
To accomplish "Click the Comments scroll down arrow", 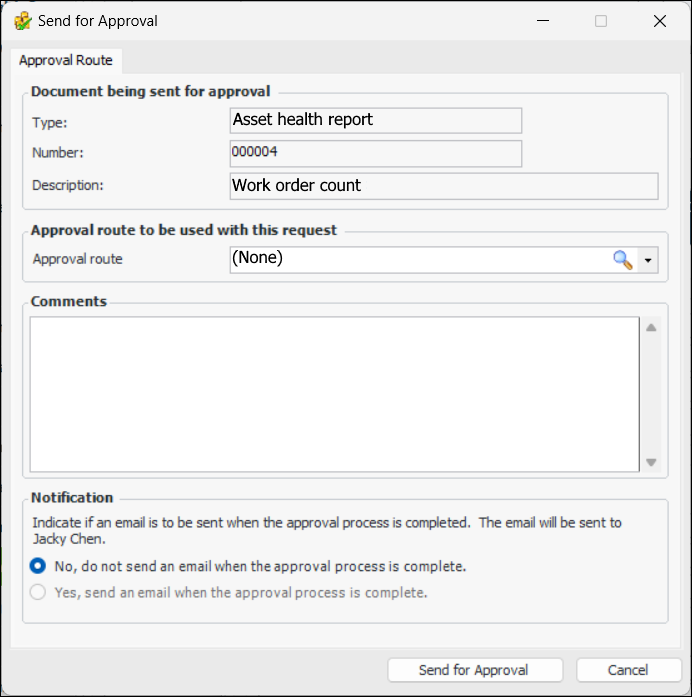I will (651, 462).
